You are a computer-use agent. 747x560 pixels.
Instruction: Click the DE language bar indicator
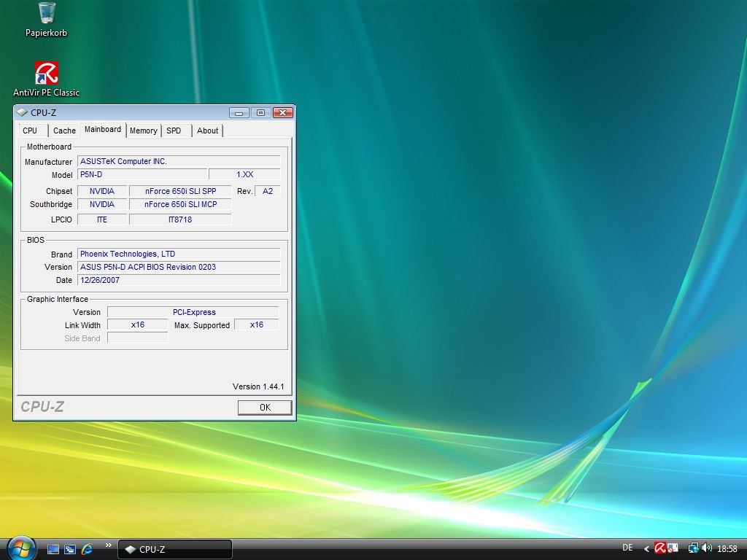coord(627,548)
